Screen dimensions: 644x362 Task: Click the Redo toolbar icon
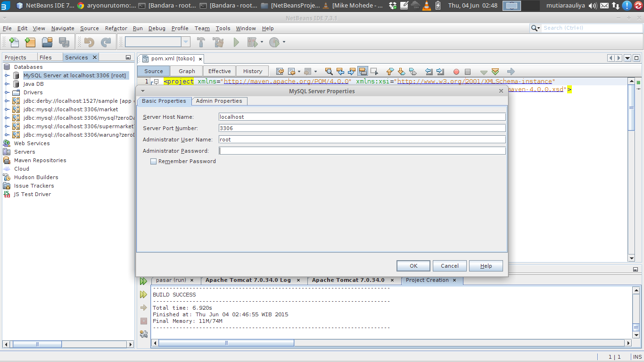[106, 42]
